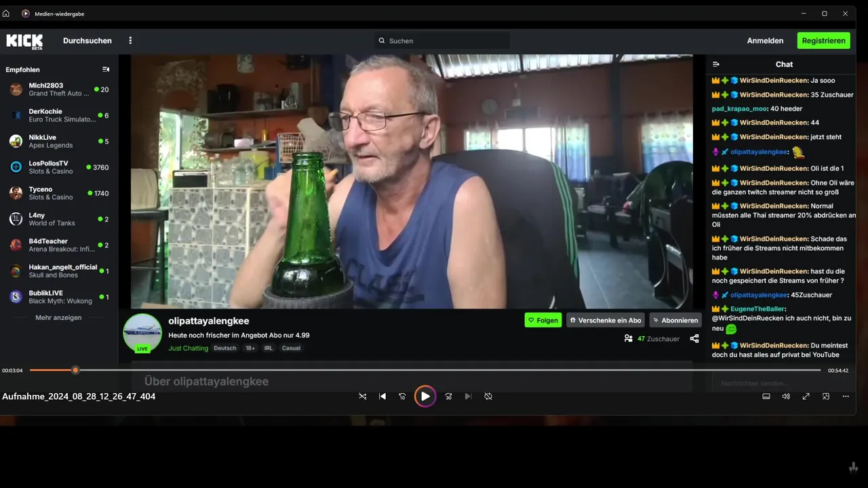Open the three-dot menu beside Durchsuchen

130,41
